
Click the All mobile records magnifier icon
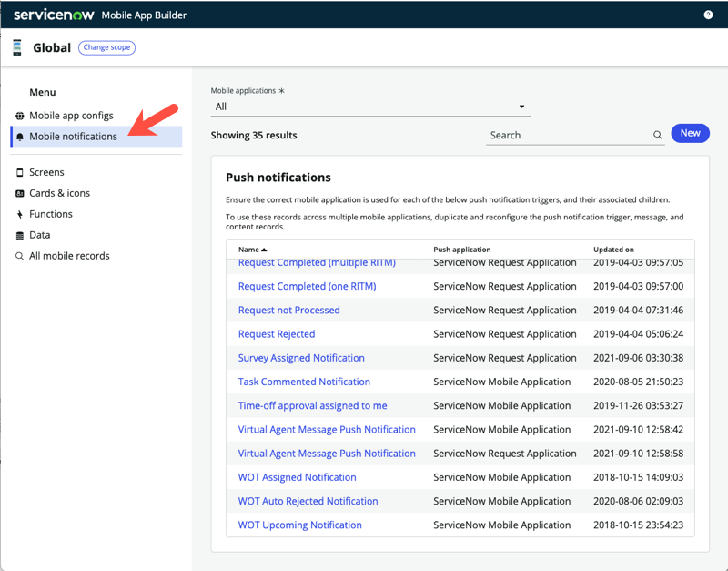tap(19, 257)
